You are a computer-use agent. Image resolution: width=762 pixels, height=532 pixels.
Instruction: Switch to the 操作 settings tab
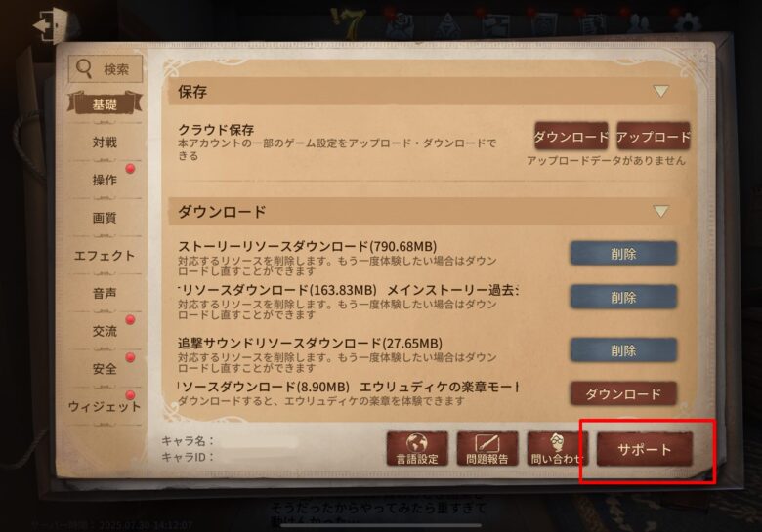pyautogui.click(x=105, y=180)
